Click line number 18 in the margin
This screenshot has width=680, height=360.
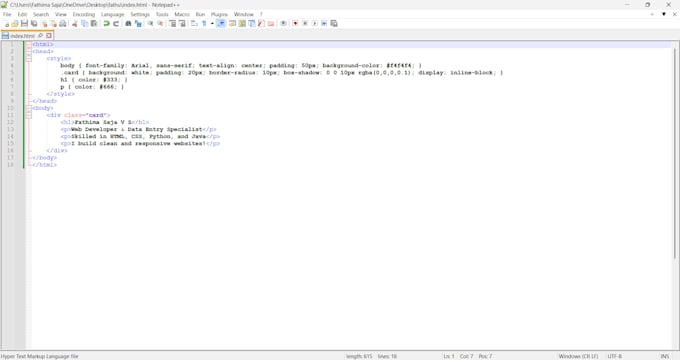[10, 164]
